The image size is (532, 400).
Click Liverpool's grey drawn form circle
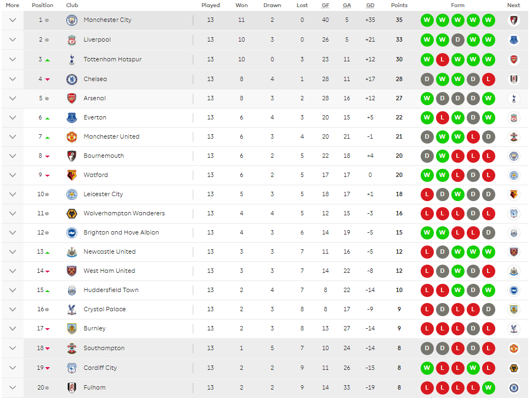point(458,39)
